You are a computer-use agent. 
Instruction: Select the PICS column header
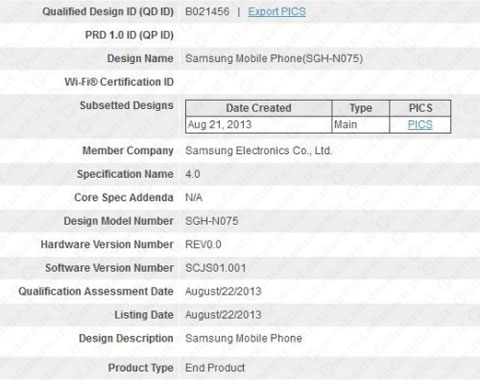[420, 108]
